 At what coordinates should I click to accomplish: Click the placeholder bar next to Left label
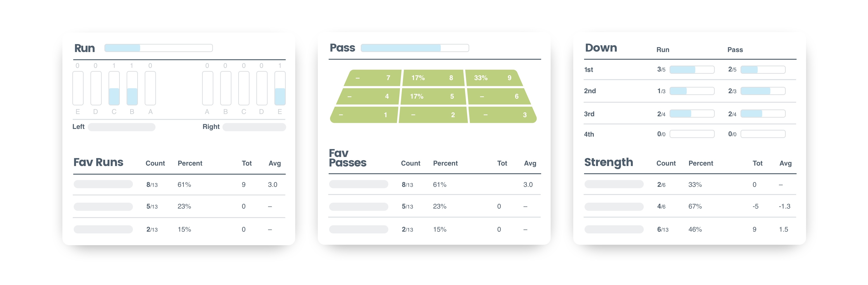(121, 127)
